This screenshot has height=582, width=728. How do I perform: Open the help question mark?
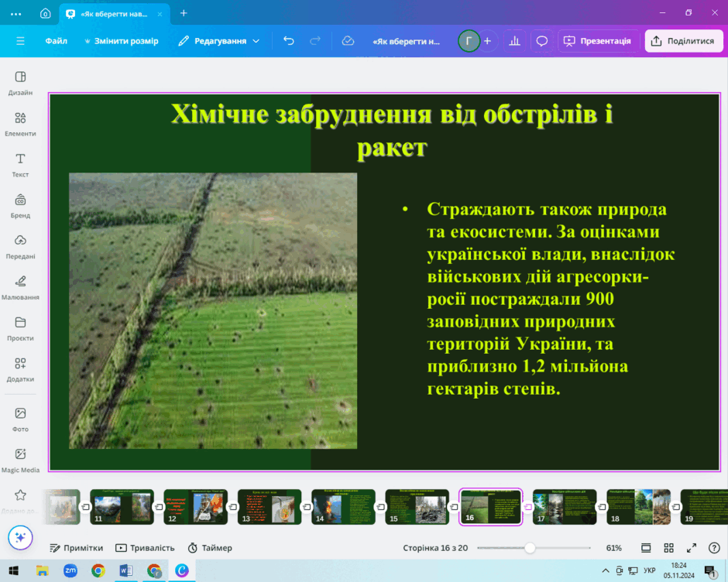714,548
